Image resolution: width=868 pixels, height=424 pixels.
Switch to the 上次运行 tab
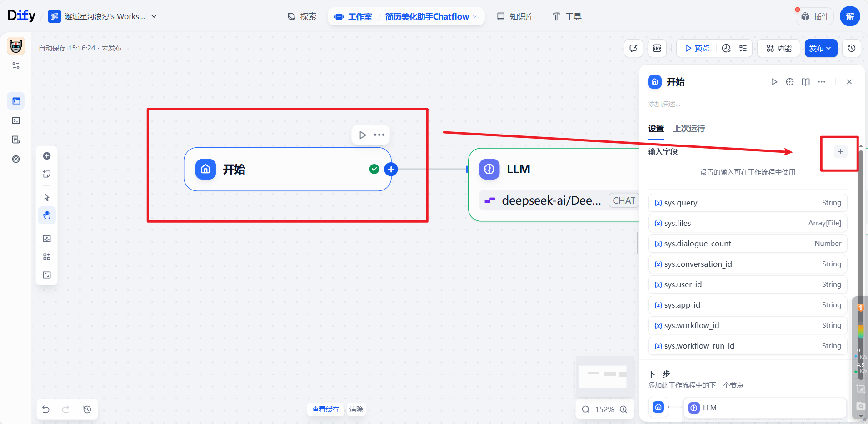(x=688, y=129)
